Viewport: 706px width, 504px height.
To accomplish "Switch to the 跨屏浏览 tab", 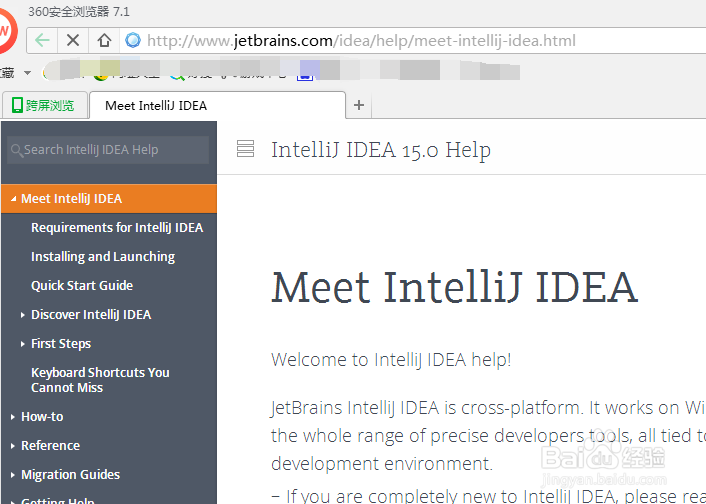I will tap(44, 105).
